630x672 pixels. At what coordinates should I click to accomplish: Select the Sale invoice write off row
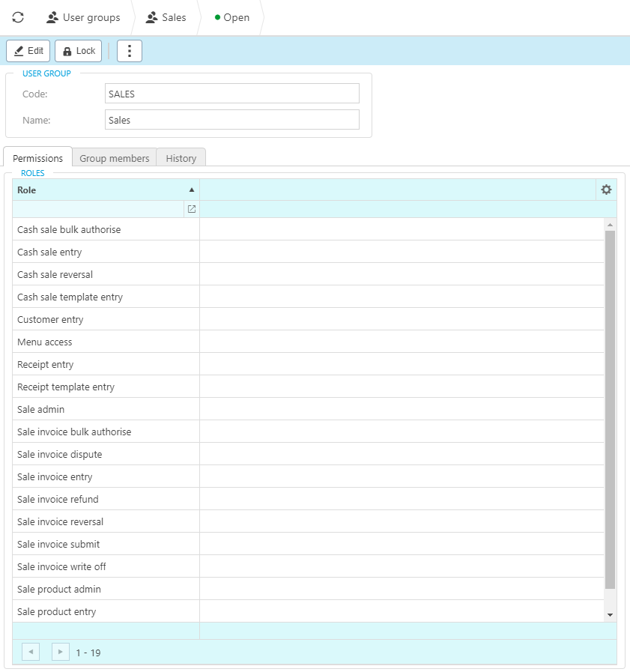point(308,566)
